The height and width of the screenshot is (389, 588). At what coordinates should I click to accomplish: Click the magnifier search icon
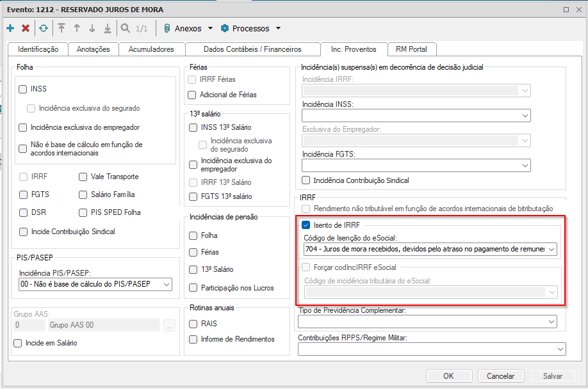[x=125, y=28]
